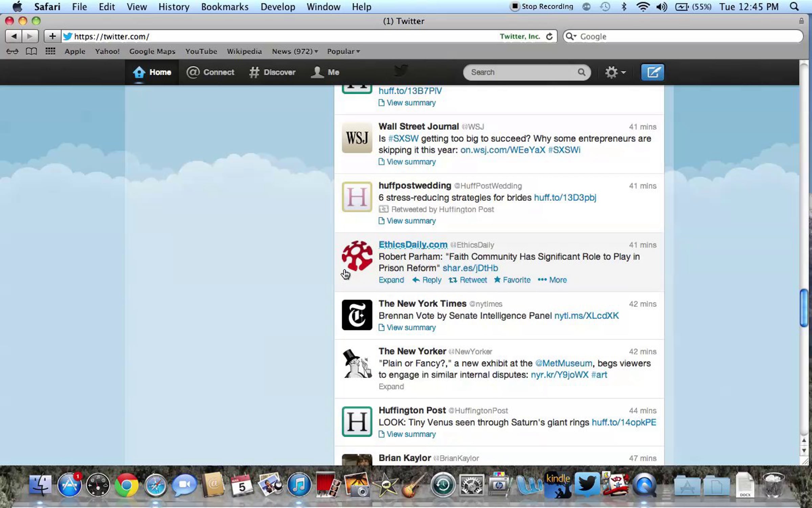Click the compose new tweet button
This screenshot has width=812, height=508.
point(652,72)
